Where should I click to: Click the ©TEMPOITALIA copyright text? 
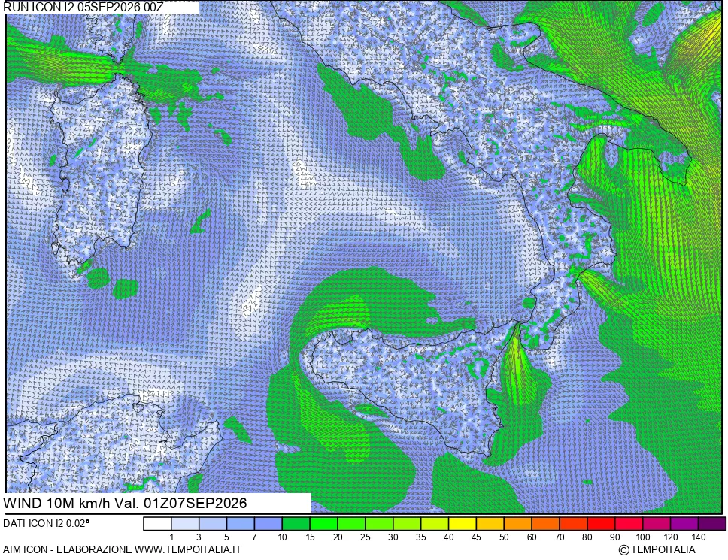pos(657,549)
